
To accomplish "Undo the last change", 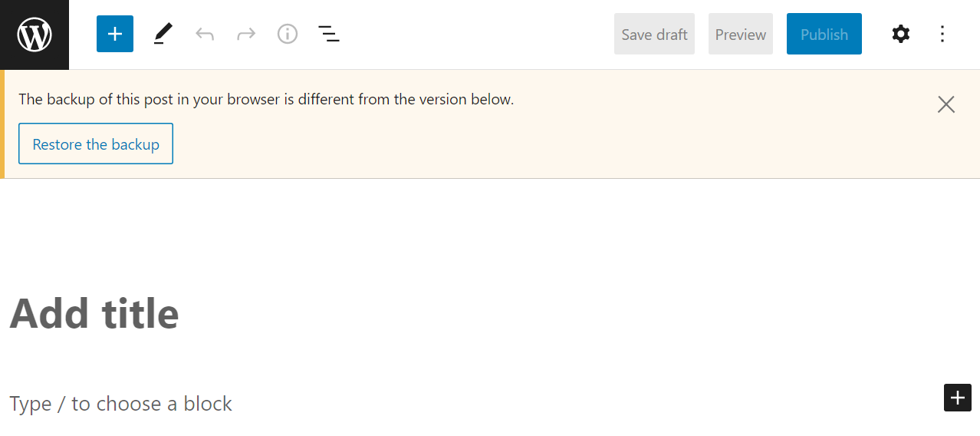I will [205, 34].
